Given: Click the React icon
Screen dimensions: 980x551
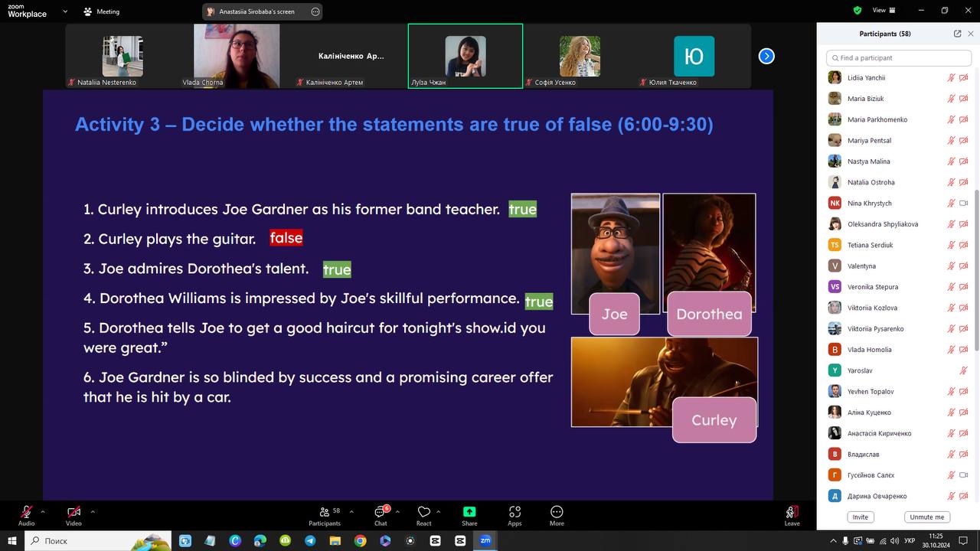Looking at the screenshot, I should pyautogui.click(x=423, y=513).
